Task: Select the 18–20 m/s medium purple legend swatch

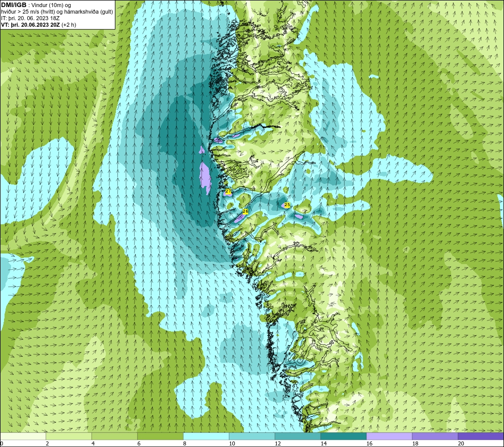Action: tap(435, 436)
